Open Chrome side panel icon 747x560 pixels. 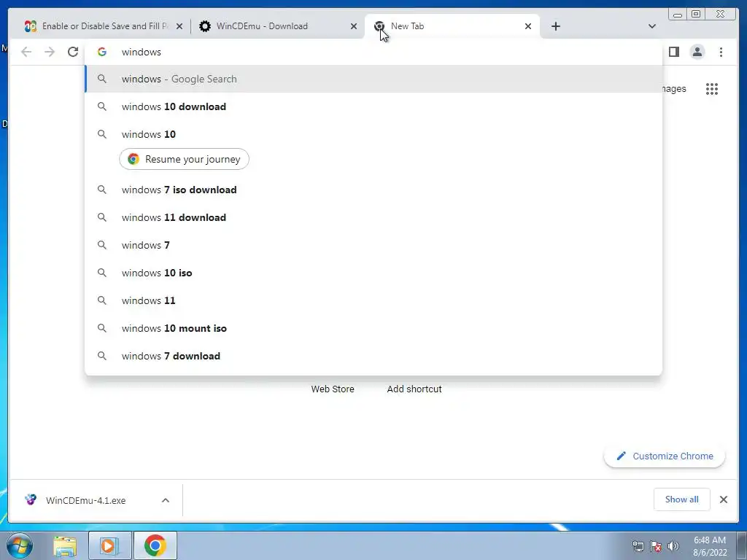point(673,52)
